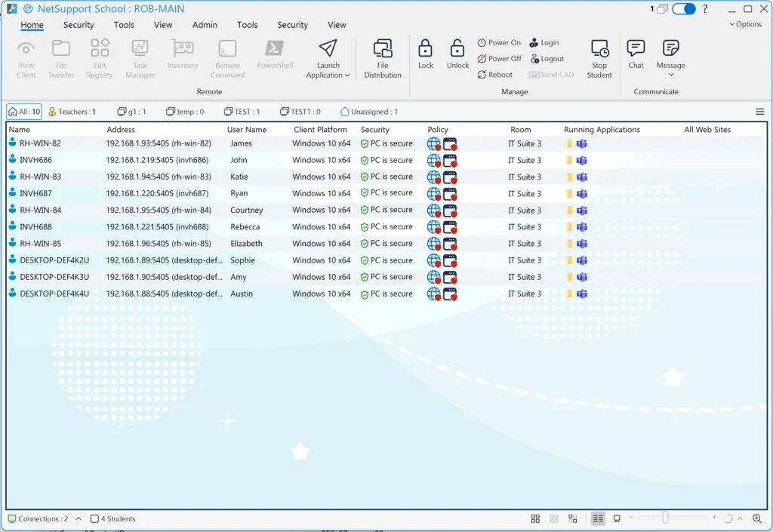773x532 pixels.
Task: Expand the Message dropdown chevron
Action: [670, 75]
